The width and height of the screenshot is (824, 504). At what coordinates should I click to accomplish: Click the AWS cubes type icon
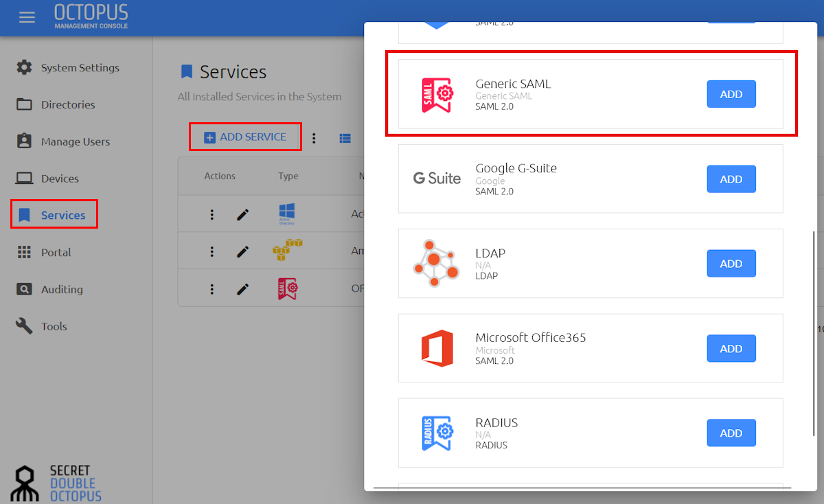pyautogui.click(x=288, y=250)
